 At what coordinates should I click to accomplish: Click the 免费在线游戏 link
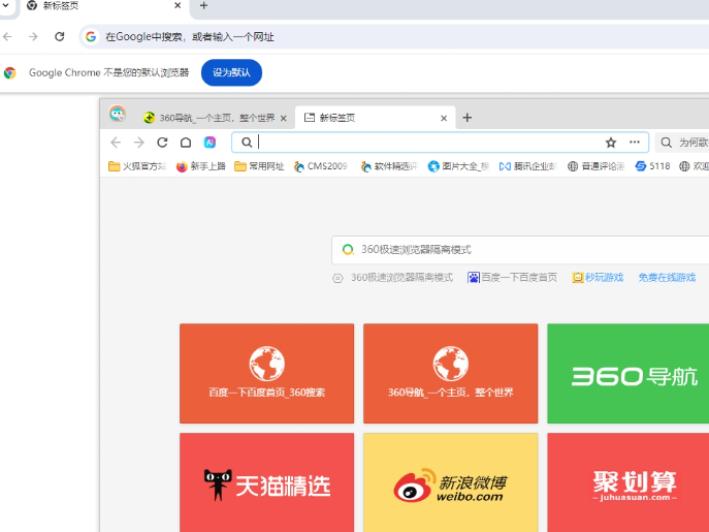667,278
